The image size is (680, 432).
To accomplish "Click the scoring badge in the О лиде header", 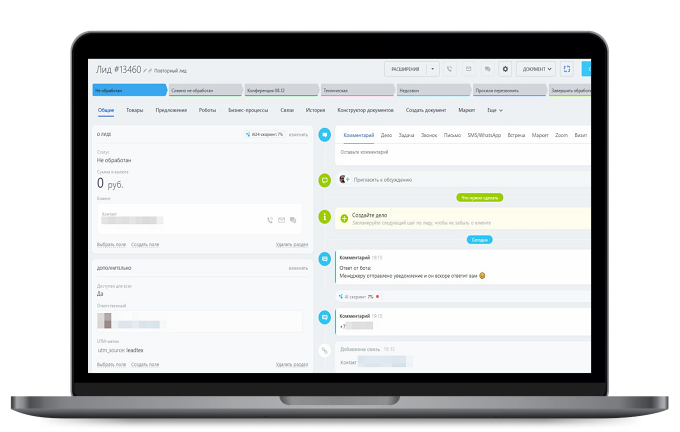I will coord(265,134).
